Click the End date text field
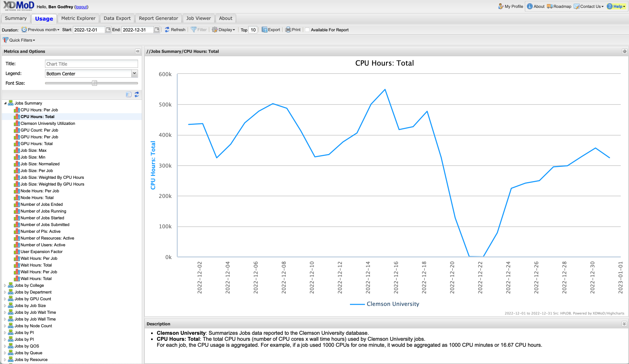Viewport: 629px width, 364px height. point(138,30)
